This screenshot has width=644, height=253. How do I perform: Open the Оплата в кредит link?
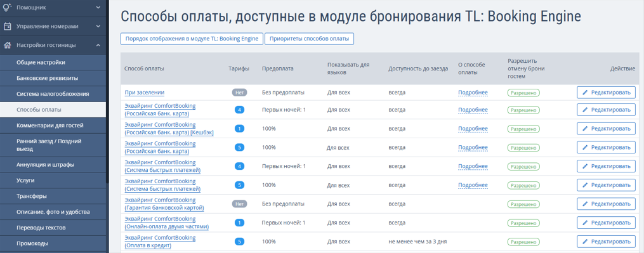pos(160,242)
